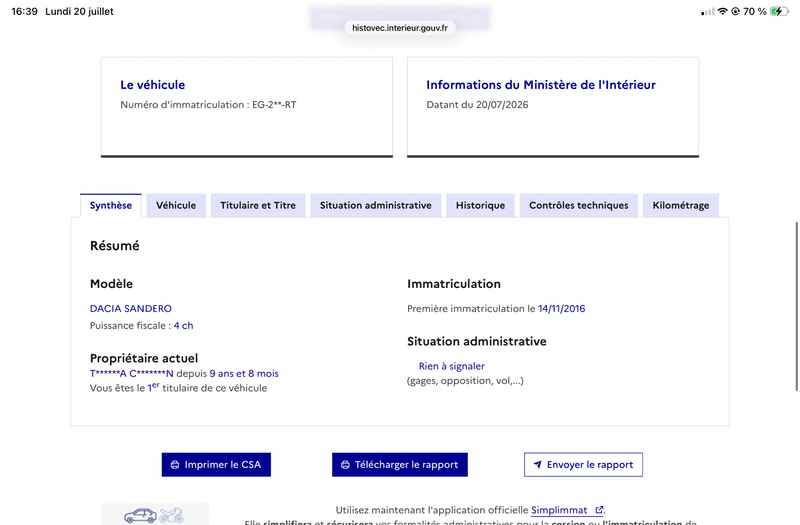
Task: Tap the cellular signal bars icon
Action: tap(708, 12)
